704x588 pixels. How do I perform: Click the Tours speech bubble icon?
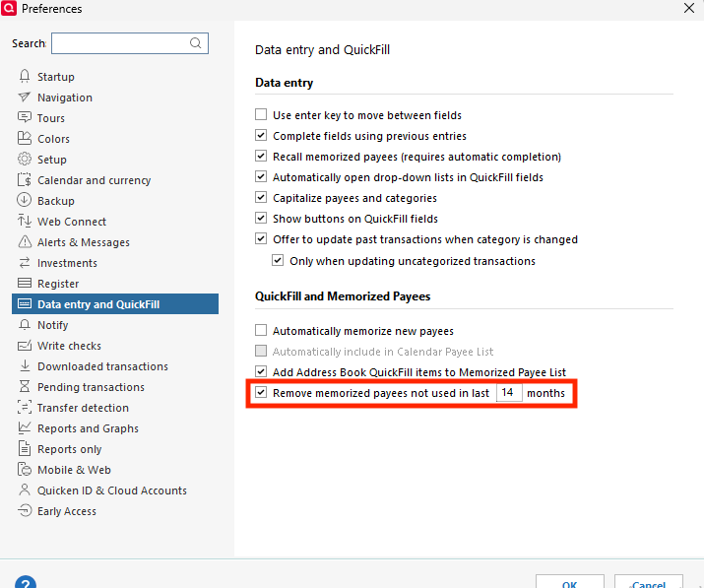pyautogui.click(x=25, y=117)
